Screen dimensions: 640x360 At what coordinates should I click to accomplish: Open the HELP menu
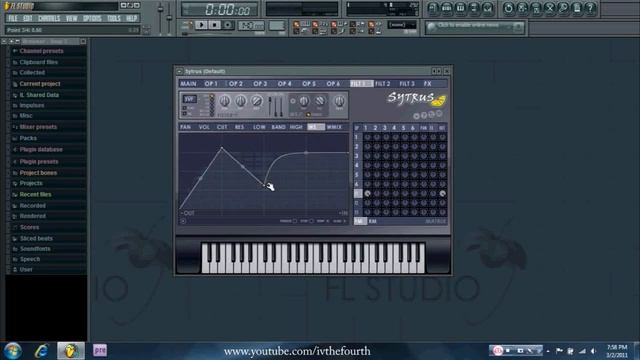(x=131, y=18)
